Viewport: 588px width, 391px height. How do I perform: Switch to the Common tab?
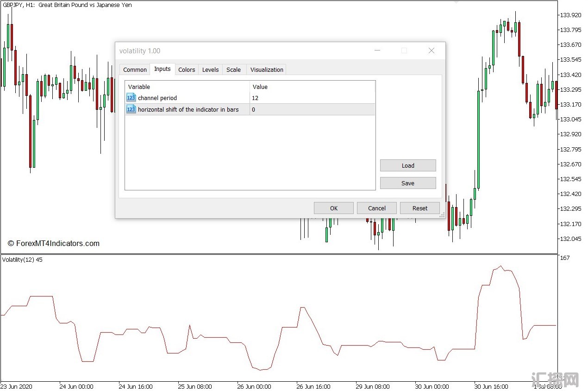click(x=135, y=69)
